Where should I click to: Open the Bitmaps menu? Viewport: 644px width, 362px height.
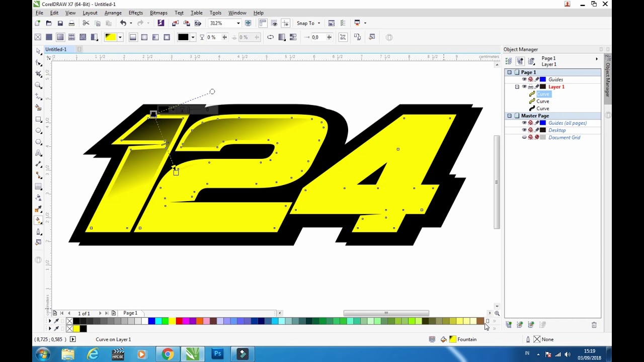pos(158,13)
